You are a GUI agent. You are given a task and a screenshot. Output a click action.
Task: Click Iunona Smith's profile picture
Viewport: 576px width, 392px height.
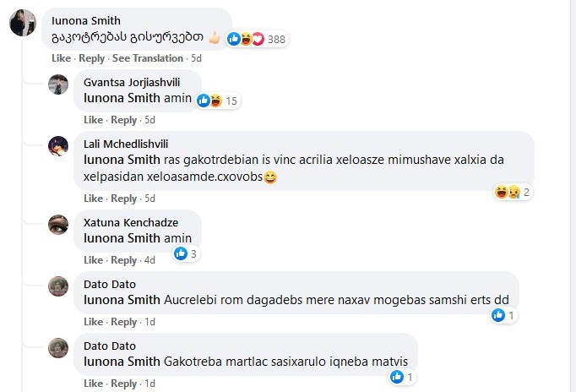click(x=22, y=24)
